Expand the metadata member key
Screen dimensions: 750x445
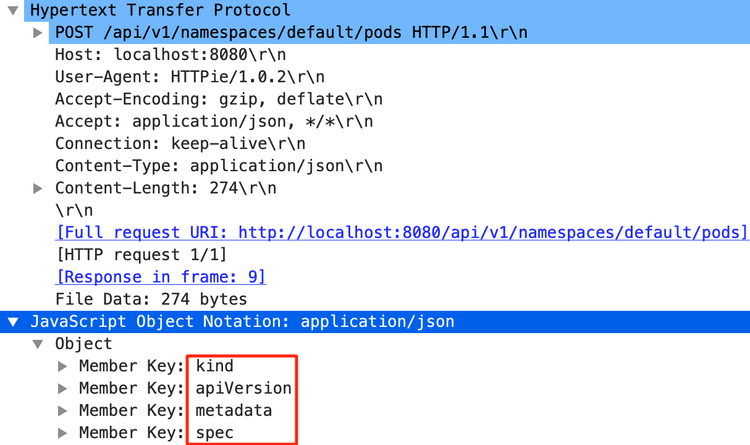(63, 410)
